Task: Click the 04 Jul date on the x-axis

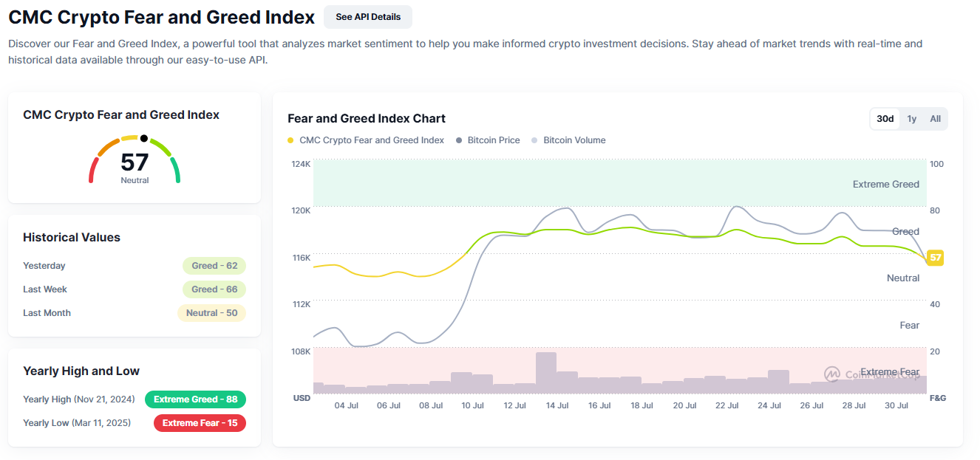Action: pyautogui.click(x=347, y=406)
